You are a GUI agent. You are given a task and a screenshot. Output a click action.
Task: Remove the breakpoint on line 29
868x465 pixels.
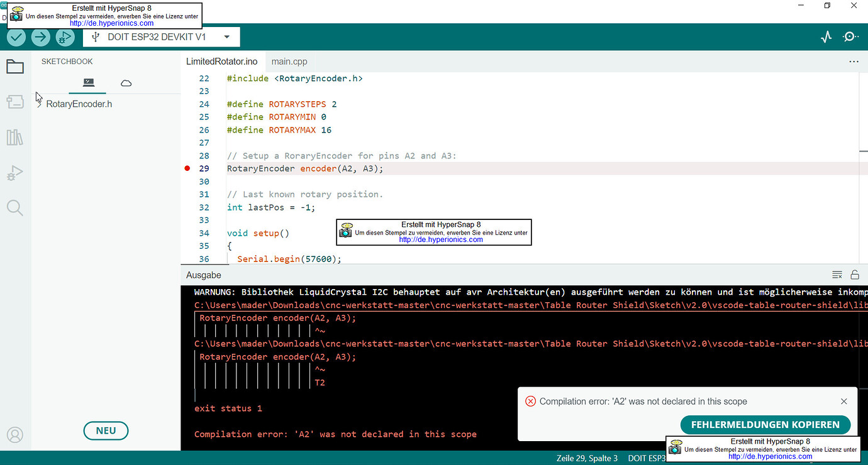point(187,168)
